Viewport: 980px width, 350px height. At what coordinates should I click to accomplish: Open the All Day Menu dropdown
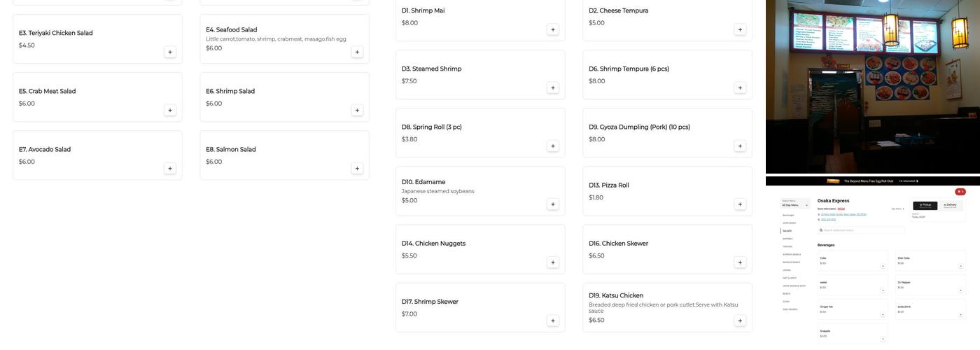coord(795,204)
